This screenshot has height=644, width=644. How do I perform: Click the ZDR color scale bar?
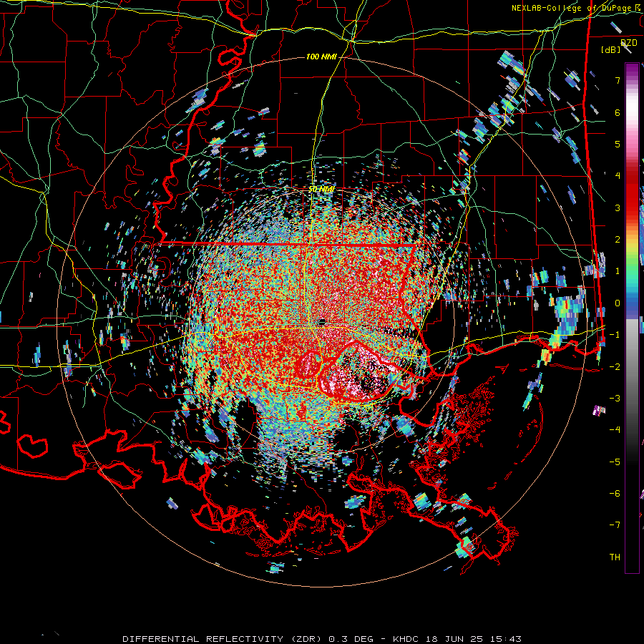[632, 318]
